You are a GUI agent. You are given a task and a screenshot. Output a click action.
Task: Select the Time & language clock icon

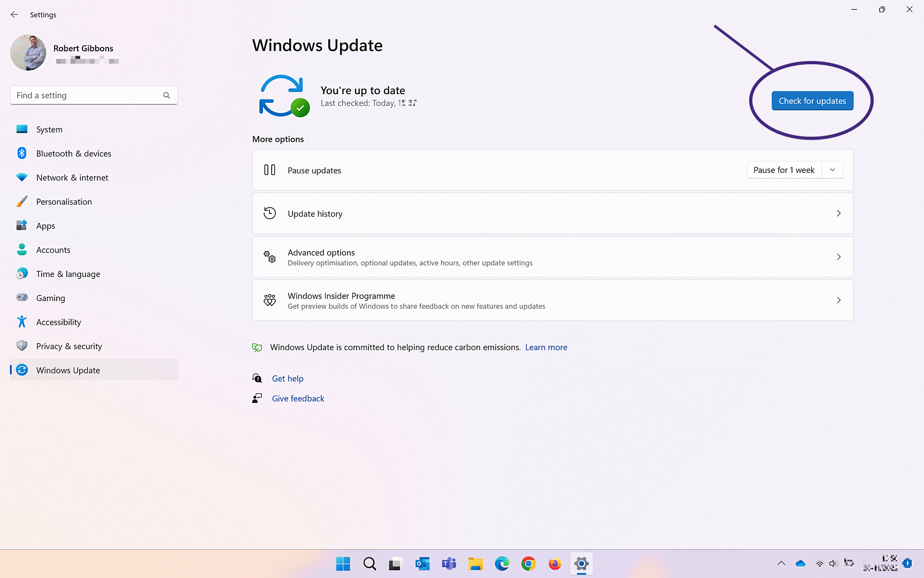pos(21,273)
